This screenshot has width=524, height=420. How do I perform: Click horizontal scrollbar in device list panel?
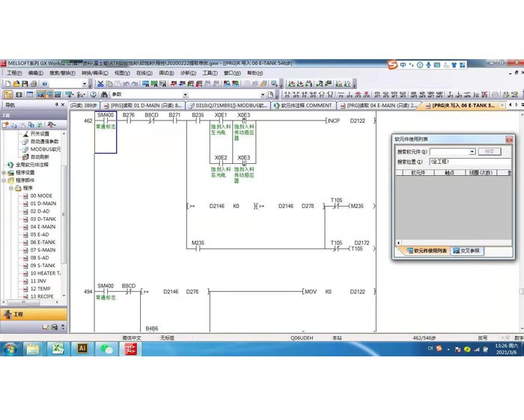(449, 242)
